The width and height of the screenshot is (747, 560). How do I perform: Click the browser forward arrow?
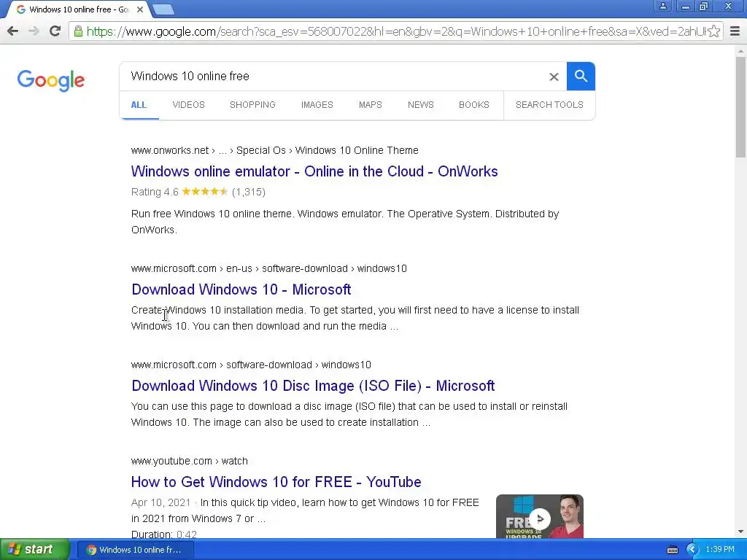pos(34,31)
